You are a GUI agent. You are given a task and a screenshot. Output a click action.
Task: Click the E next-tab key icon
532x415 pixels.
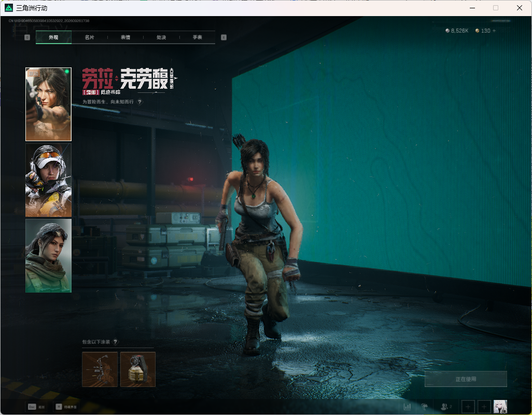pos(223,37)
